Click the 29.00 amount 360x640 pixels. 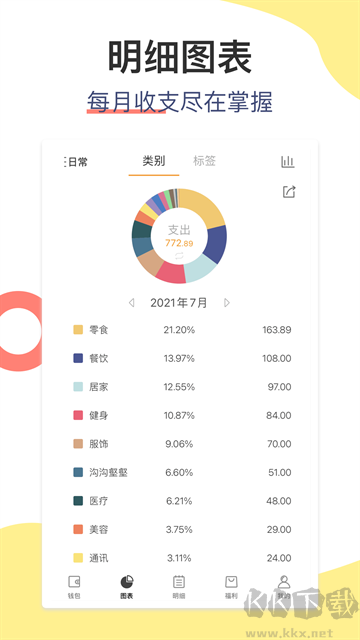[279, 529]
